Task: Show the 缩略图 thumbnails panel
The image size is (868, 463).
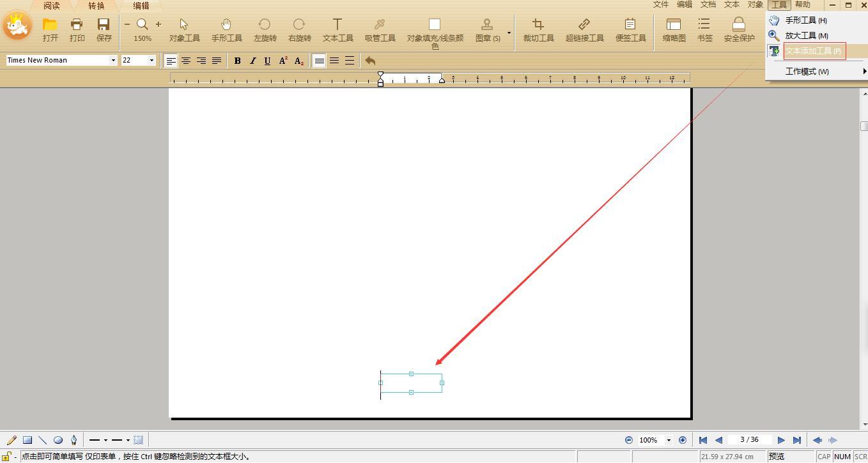Action: pyautogui.click(x=674, y=29)
